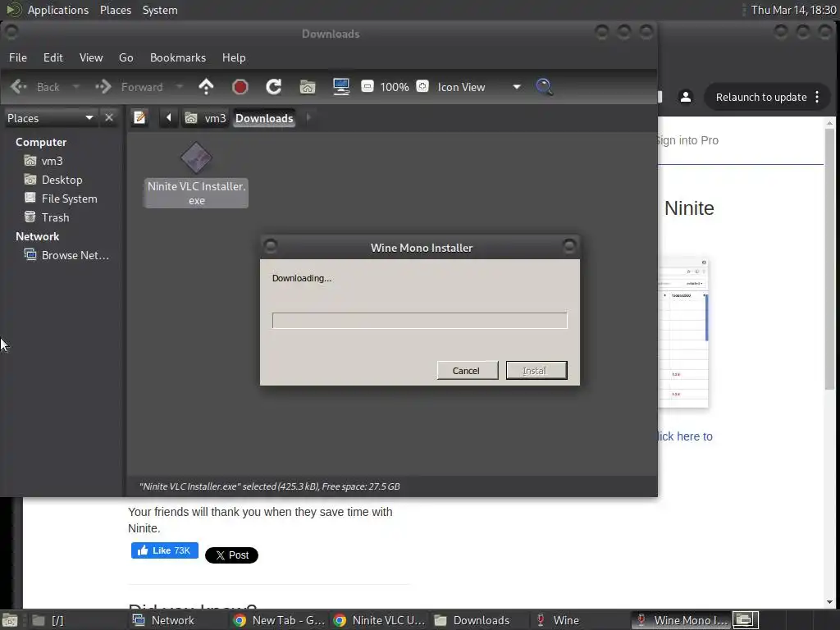Switch to the Wine taskbar entry
Viewport: 840px width, 630px height.
click(580, 620)
